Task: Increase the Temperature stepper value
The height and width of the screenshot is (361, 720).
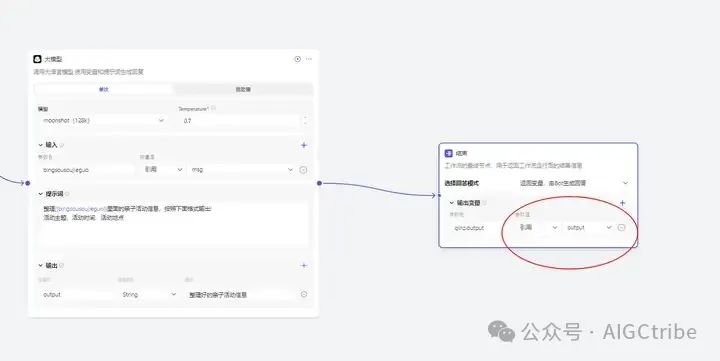Action: click(x=305, y=118)
